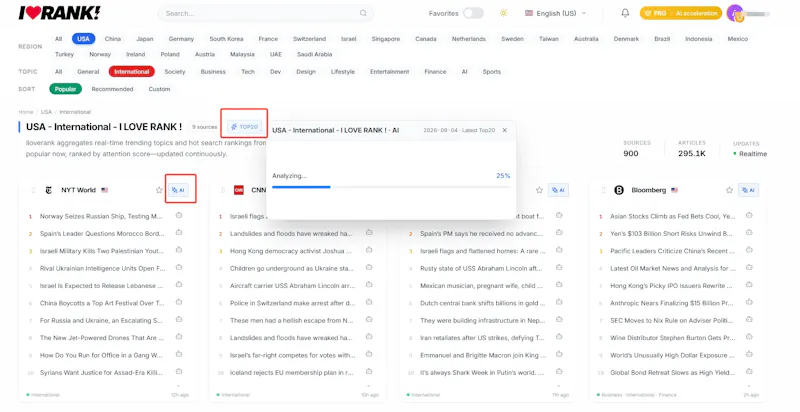The width and height of the screenshot is (800, 412).
Task: Click the 9 sources badge
Action: tap(204, 127)
